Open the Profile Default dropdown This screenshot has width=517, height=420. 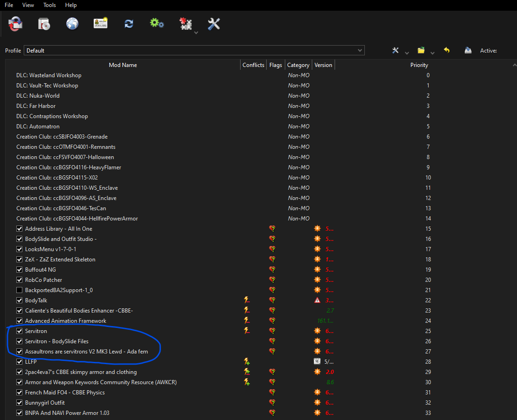[194, 50]
